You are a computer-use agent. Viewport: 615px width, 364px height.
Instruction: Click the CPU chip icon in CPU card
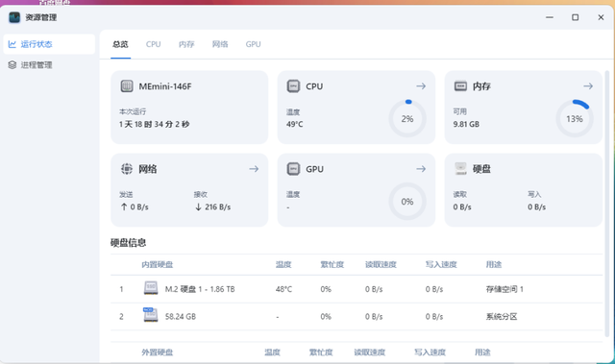(293, 86)
